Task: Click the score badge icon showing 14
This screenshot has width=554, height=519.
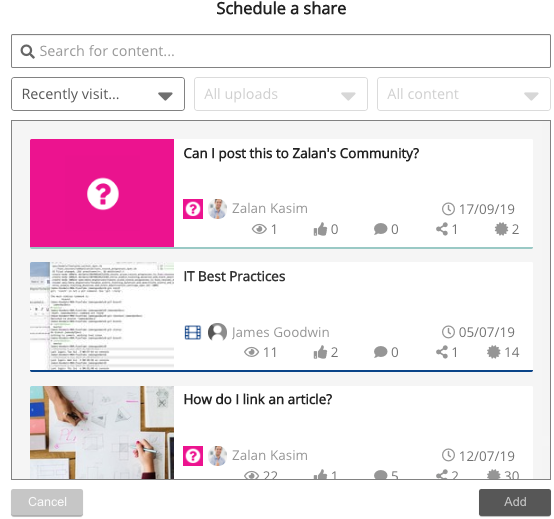Action: [494, 352]
